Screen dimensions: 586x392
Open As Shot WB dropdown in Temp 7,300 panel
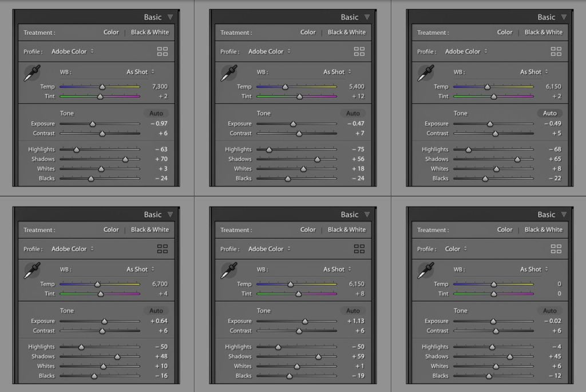pos(141,72)
